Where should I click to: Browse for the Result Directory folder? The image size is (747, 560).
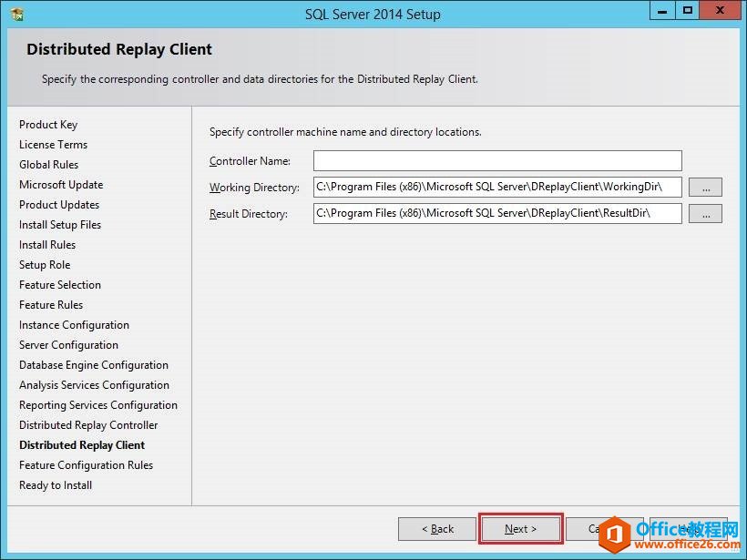tap(706, 213)
